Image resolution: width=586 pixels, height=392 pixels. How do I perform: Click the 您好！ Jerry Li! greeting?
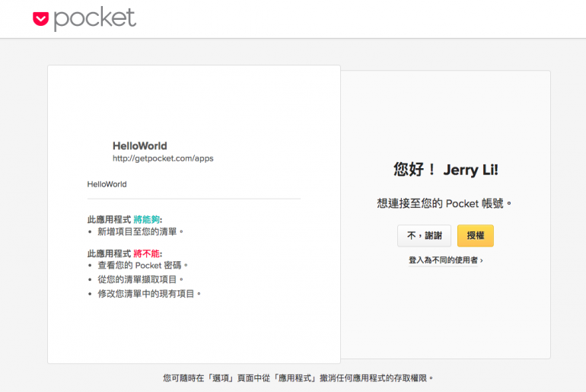(445, 170)
